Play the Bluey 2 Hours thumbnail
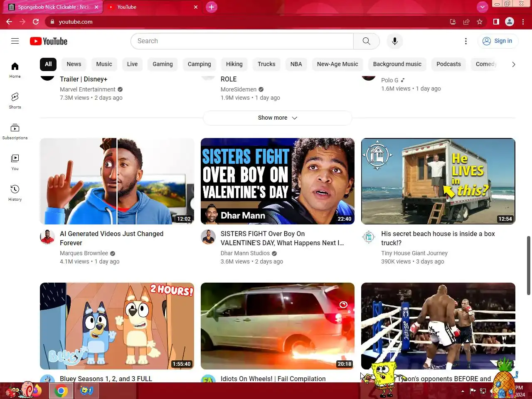This screenshot has height=399, width=532. pyautogui.click(x=117, y=326)
